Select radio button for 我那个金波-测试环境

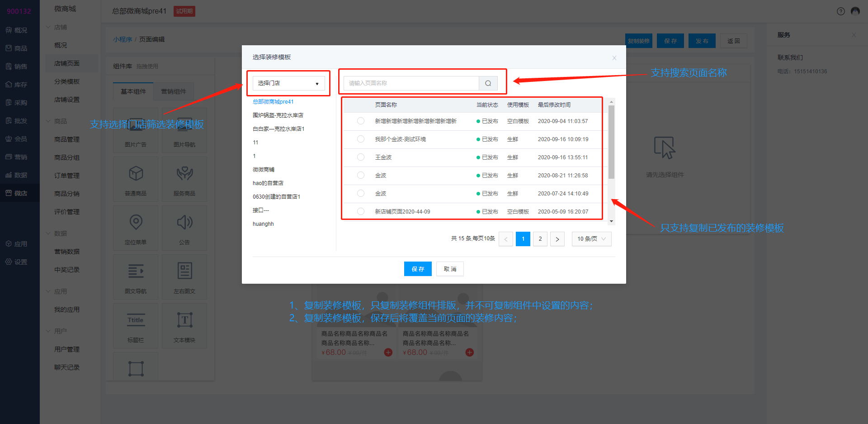point(361,139)
